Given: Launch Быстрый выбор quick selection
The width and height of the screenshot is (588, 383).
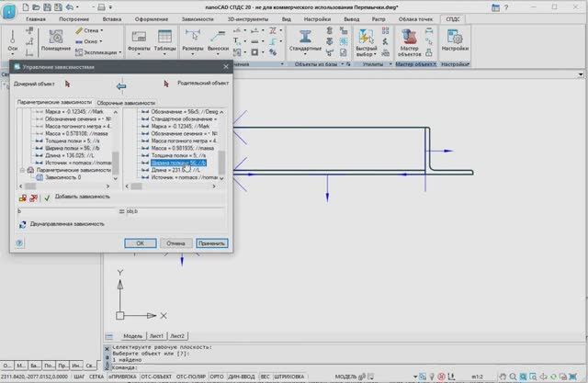Looking at the screenshot, I should coord(366,42).
